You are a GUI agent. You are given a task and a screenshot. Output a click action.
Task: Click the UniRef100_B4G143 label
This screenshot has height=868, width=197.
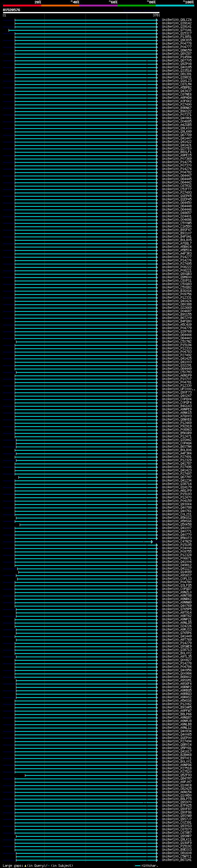click(177, 406)
